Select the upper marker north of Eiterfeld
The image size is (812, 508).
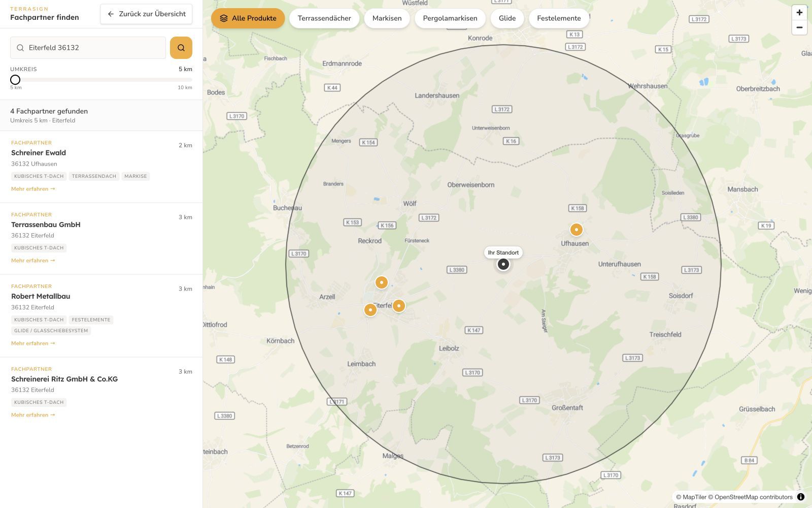[x=382, y=282]
